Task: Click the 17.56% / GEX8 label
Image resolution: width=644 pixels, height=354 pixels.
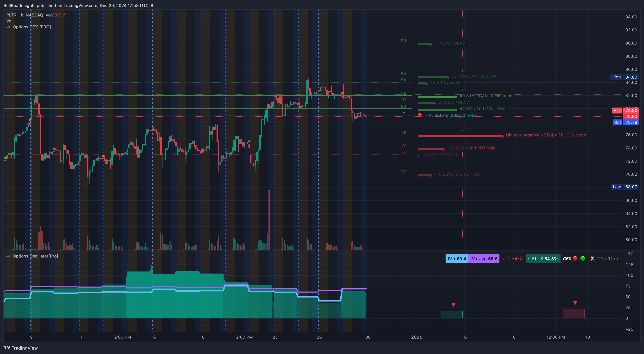Action: pos(450,43)
